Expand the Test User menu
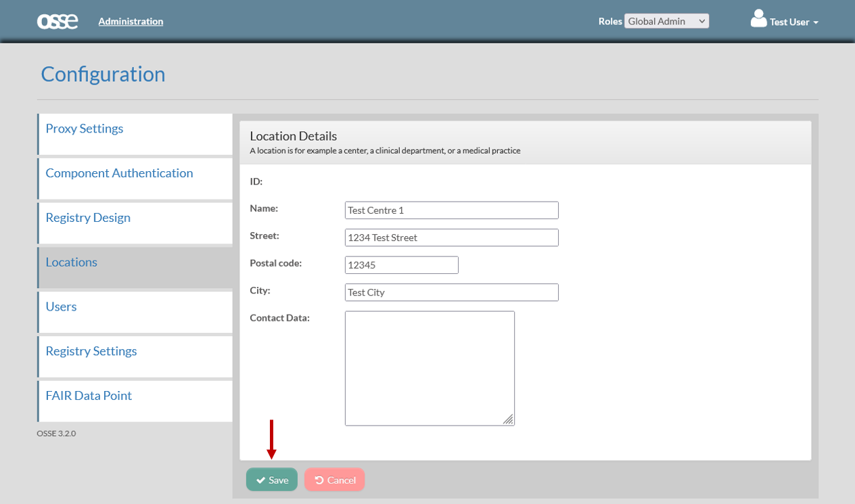 793,22
